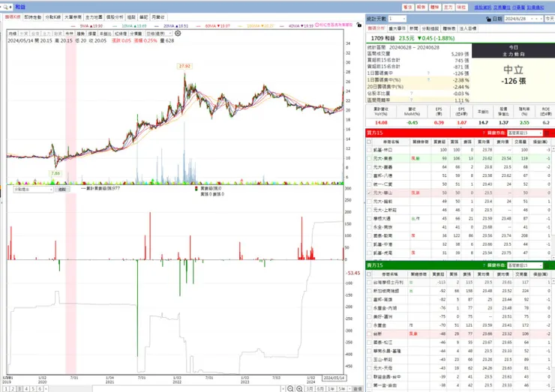
Task: Click the red/green legend marker beside 買賣超(張)0
Action: (196, 189)
